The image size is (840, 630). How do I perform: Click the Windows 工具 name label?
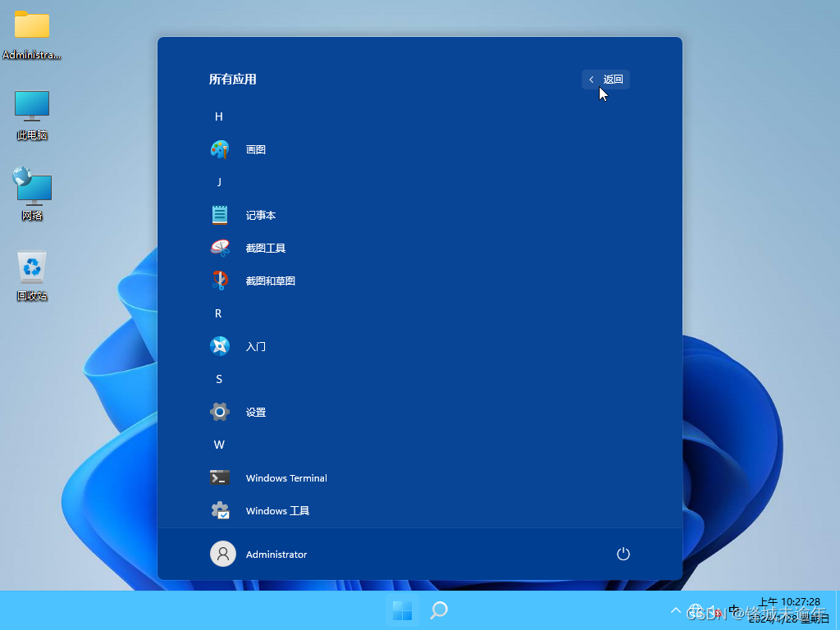pyautogui.click(x=277, y=510)
